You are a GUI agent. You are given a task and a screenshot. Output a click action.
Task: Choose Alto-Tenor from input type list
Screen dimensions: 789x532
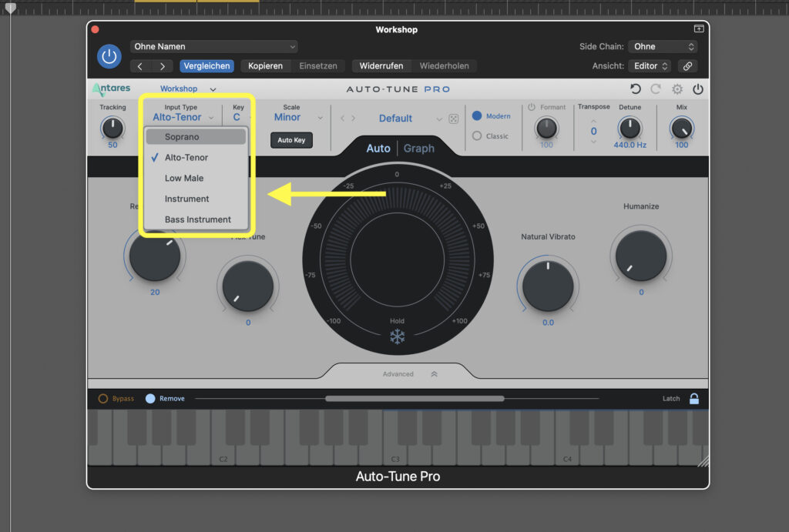[x=196, y=157]
